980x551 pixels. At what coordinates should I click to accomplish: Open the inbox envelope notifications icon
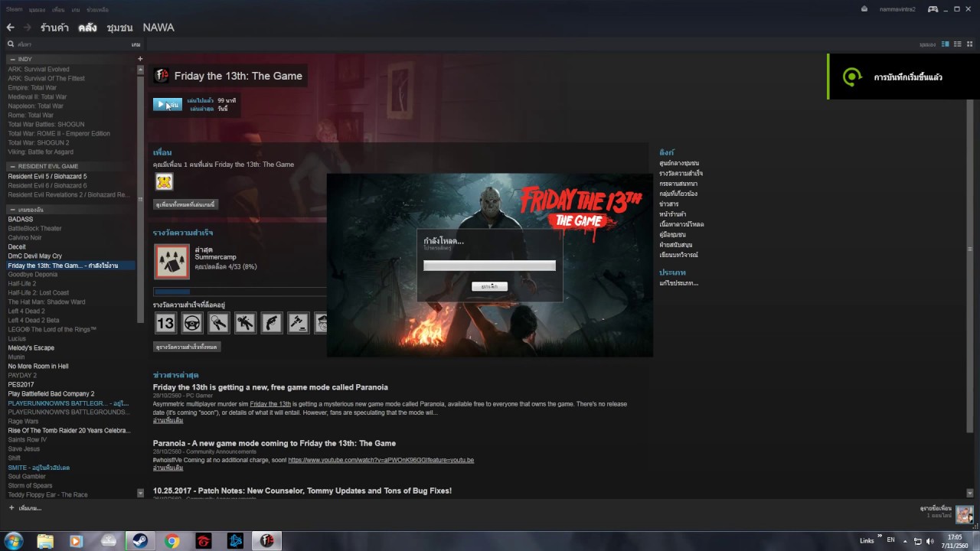864,9
